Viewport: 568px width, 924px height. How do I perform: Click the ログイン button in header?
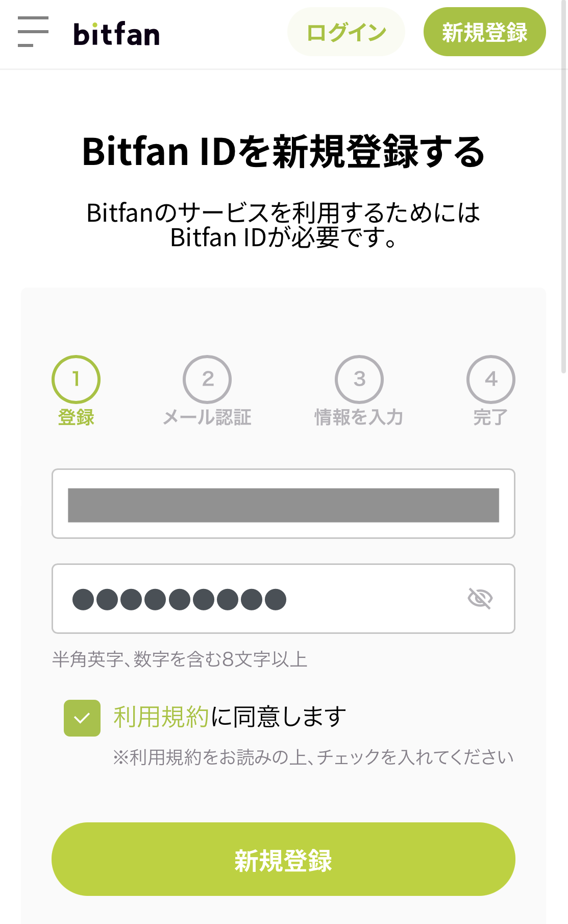click(346, 32)
